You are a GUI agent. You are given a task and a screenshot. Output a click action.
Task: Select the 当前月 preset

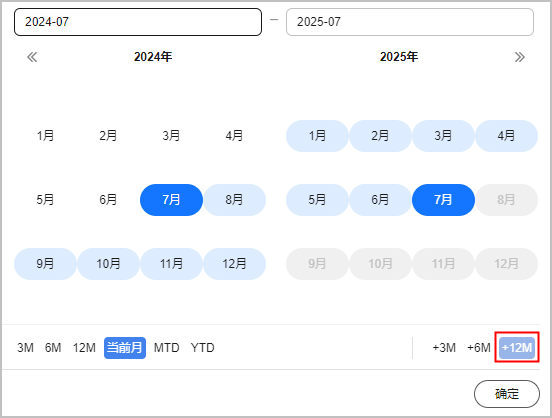[x=125, y=348]
